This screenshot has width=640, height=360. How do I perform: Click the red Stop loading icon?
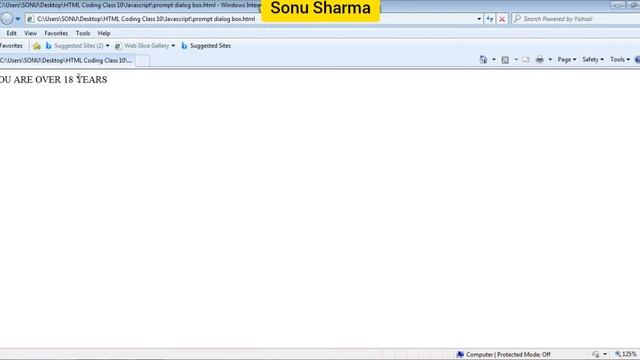click(x=502, y=19)
